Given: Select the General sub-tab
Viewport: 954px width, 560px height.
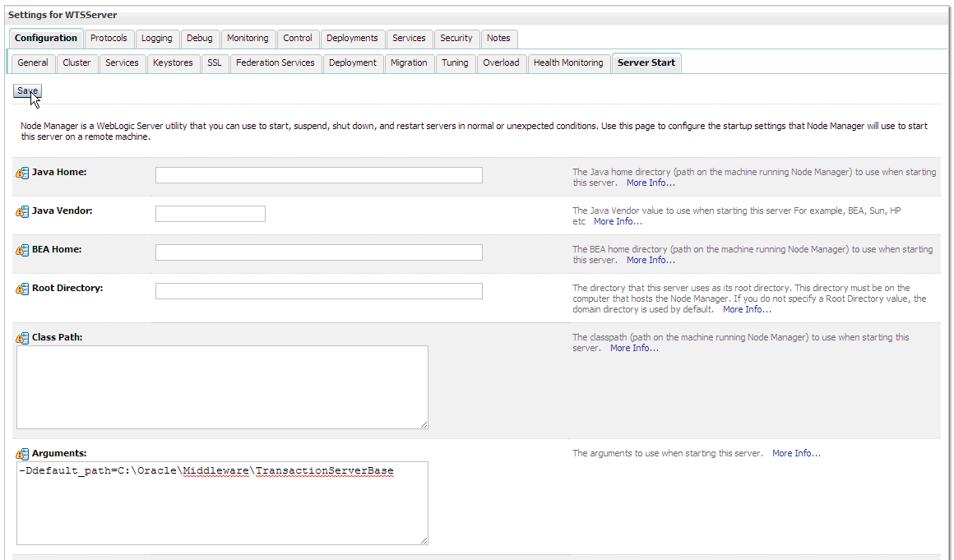Looking at the screenshot, I should pyautogui.click(x=33, y=63).
